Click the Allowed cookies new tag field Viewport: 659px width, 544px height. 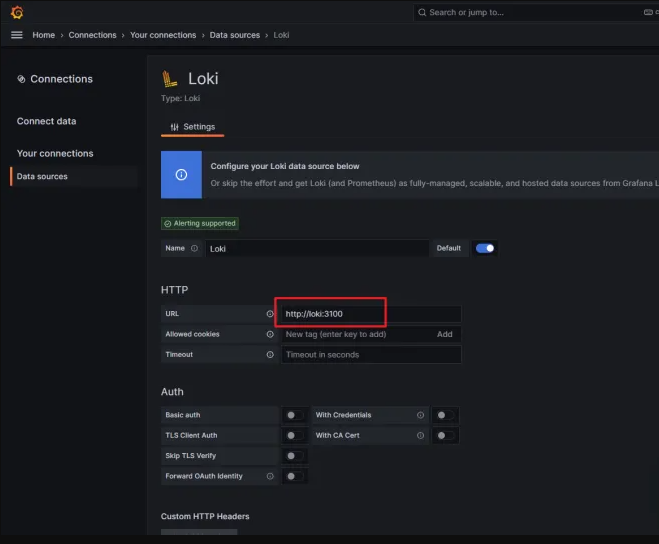tap(357, 334)
